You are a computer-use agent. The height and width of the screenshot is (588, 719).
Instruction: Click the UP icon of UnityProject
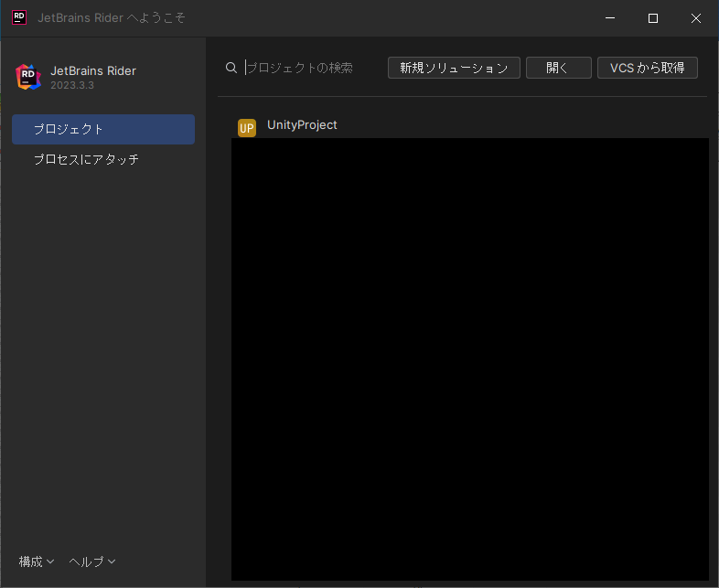click(247, 128)
